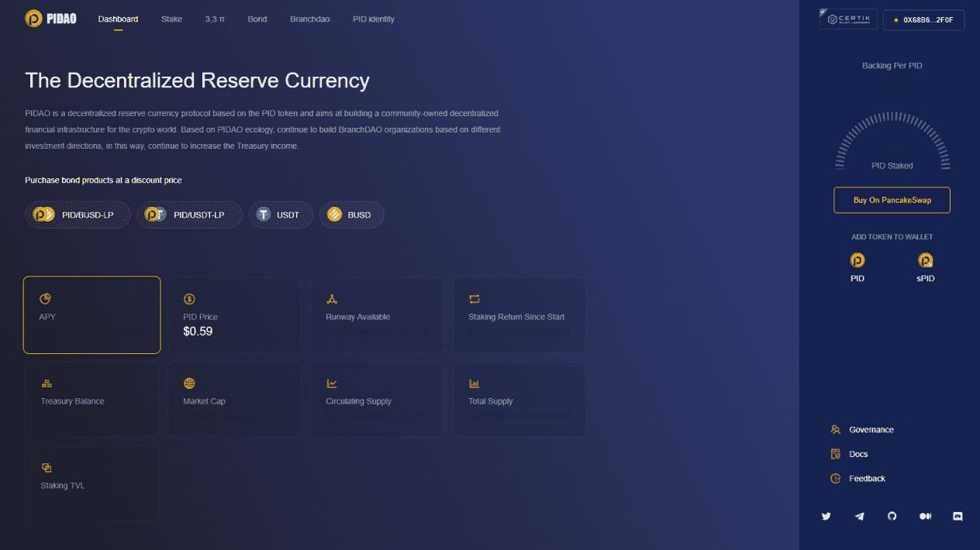The width and height of the screenshot is (980, 550).
Task: Open the 3,3 π menu item
Action: (x=215, y=19)
